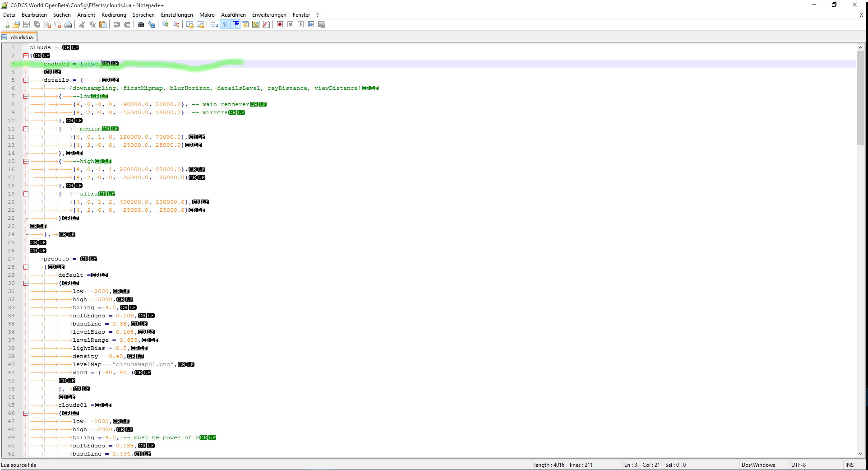Open the Einstellungen menu
The width and height of the screenshot is (868, 470).
(177, 15)
